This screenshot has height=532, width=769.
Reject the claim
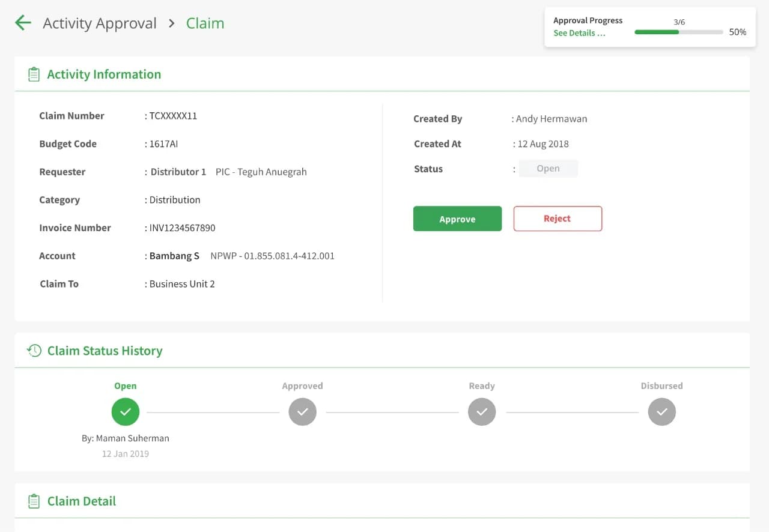558,219
